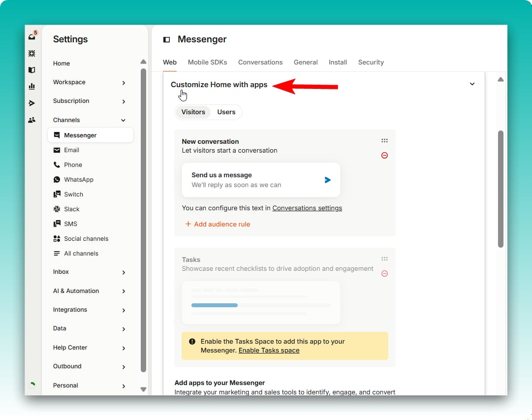Click the main page scrollbar thumb
532x420 pixels.
(501, 189)
